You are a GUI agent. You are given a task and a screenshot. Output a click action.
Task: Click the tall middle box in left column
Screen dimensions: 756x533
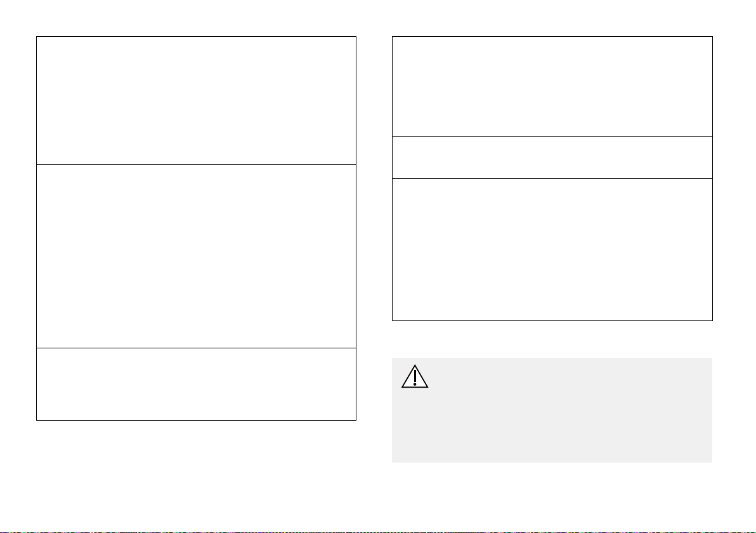(x=196, y=256)
